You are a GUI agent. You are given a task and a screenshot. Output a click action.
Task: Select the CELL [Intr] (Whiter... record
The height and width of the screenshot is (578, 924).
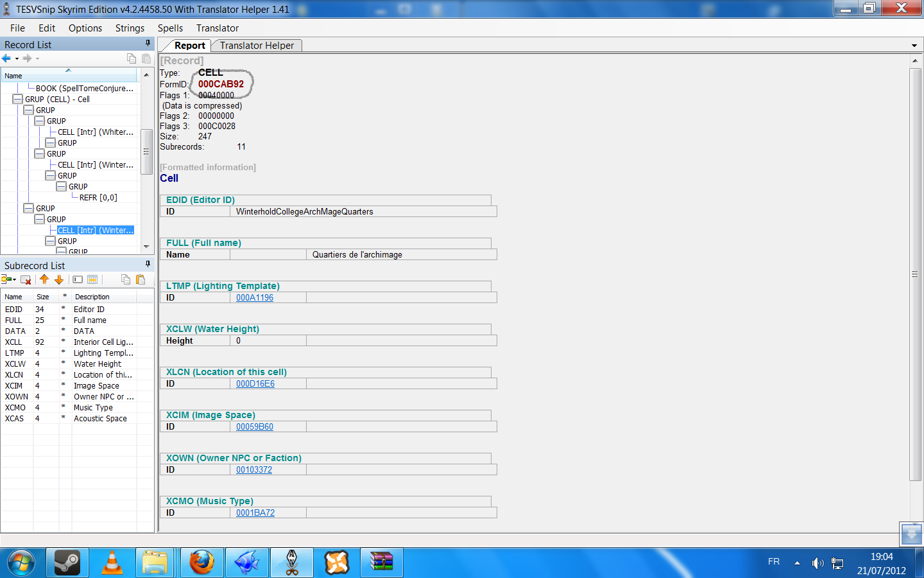(x=96, y=132)
